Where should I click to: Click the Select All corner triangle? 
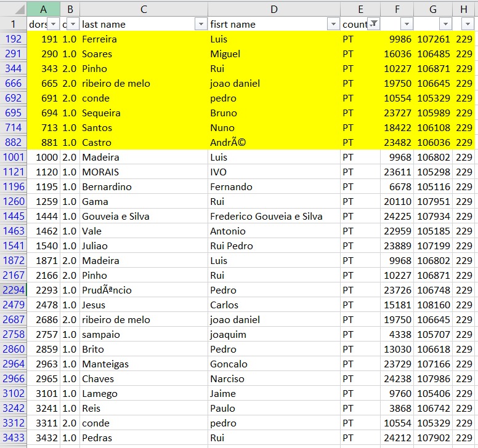(x=20, y=9)
